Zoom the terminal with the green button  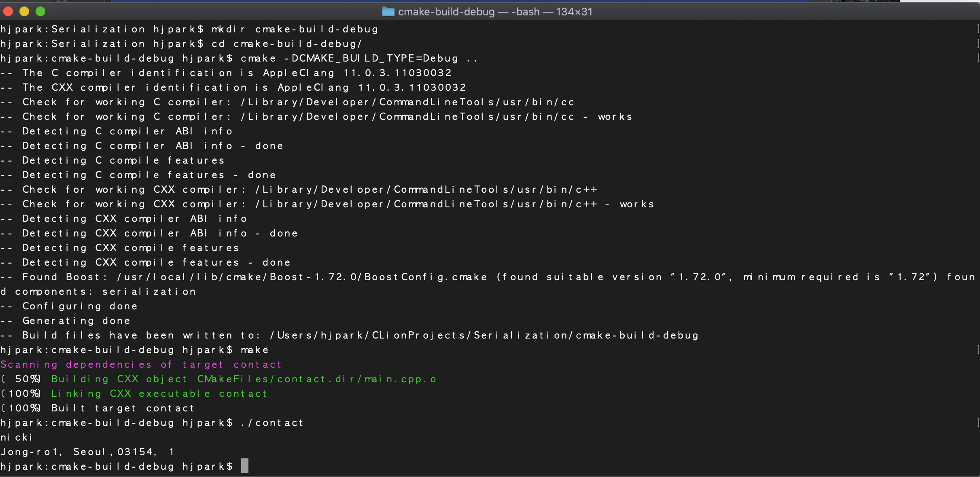[x=40, y=12]
